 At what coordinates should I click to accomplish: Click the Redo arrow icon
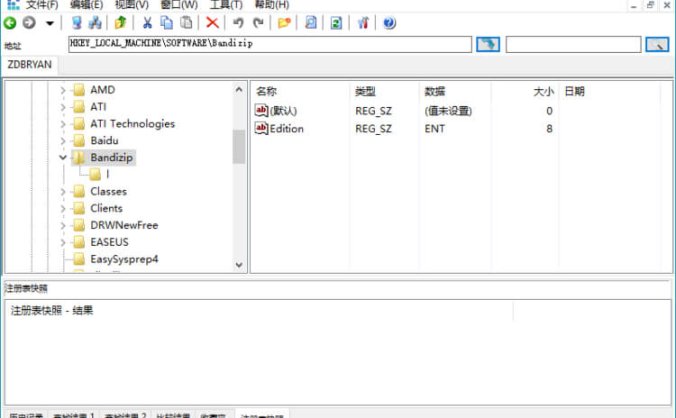[258, 23]
